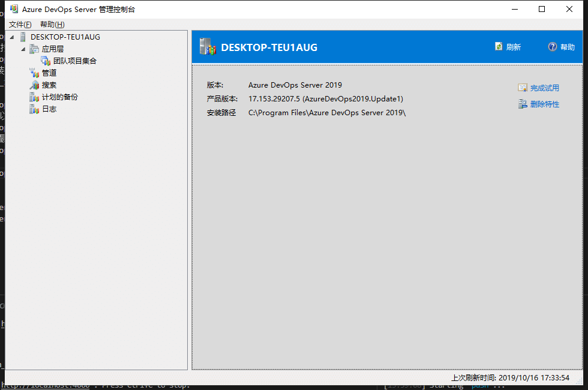588x390 pixels.
Task: Click the 管道 icon in the sidebar
Action: pyautogui.click(x=34, y=73)
